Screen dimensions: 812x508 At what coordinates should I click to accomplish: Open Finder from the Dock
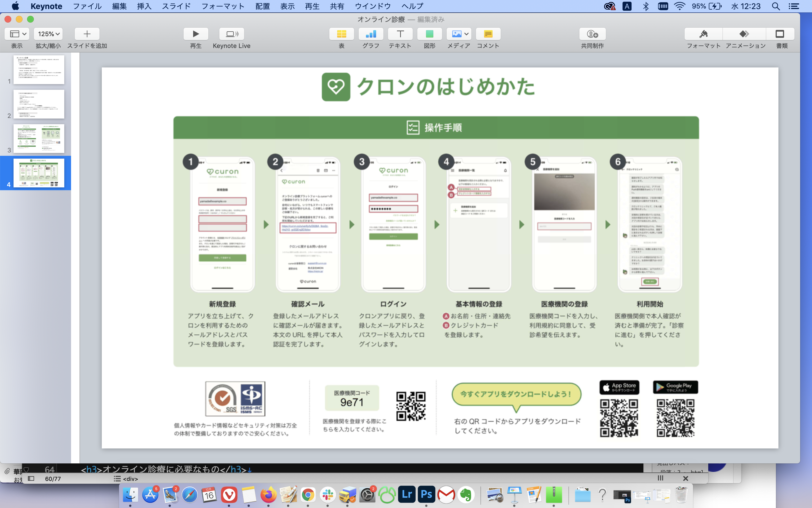click(x=131, y=494)
